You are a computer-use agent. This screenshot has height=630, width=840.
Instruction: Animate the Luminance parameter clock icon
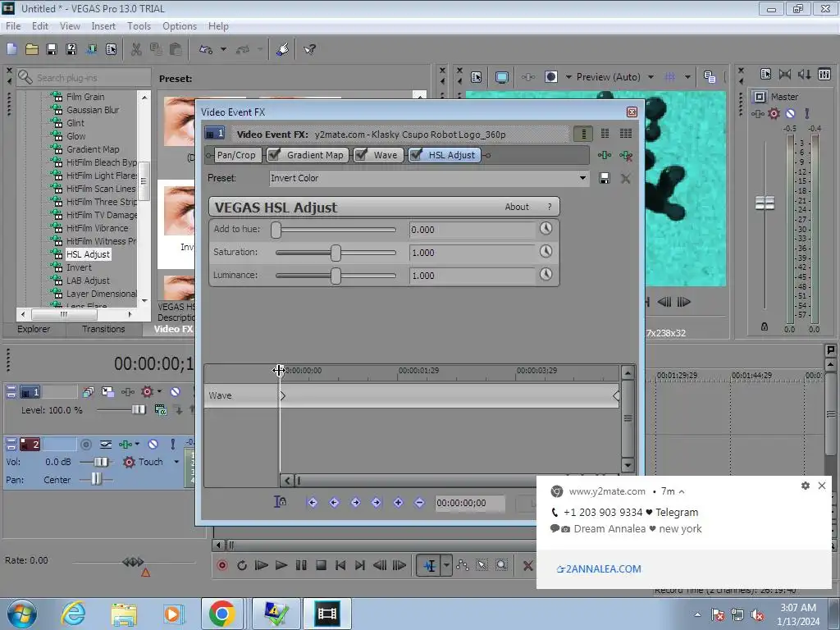[546, 274]
